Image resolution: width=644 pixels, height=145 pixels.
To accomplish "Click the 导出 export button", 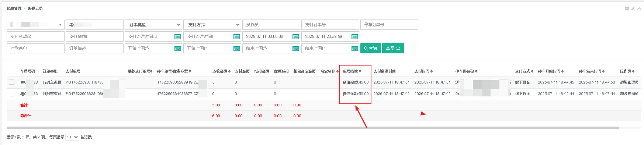I will click(393, 48).
